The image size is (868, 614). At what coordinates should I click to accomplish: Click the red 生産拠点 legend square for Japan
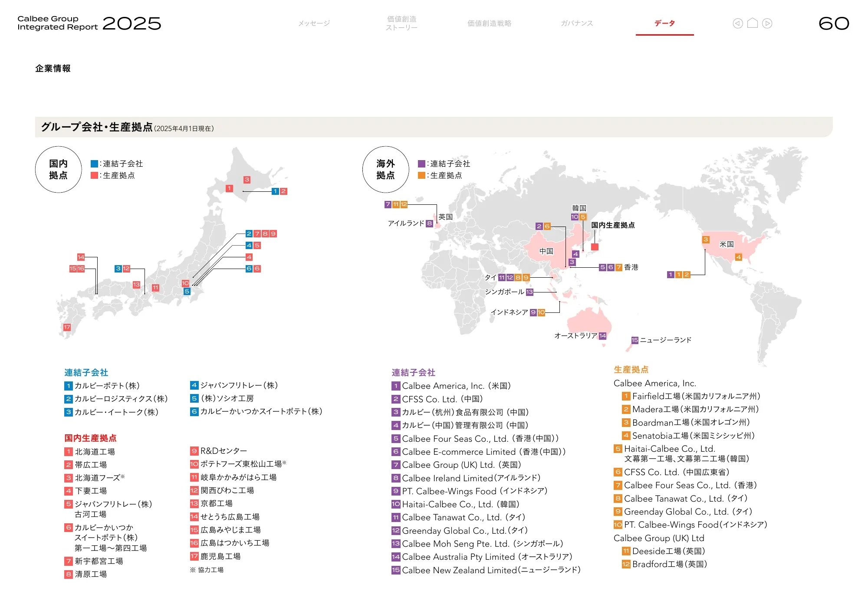click(x=94, y=175)
